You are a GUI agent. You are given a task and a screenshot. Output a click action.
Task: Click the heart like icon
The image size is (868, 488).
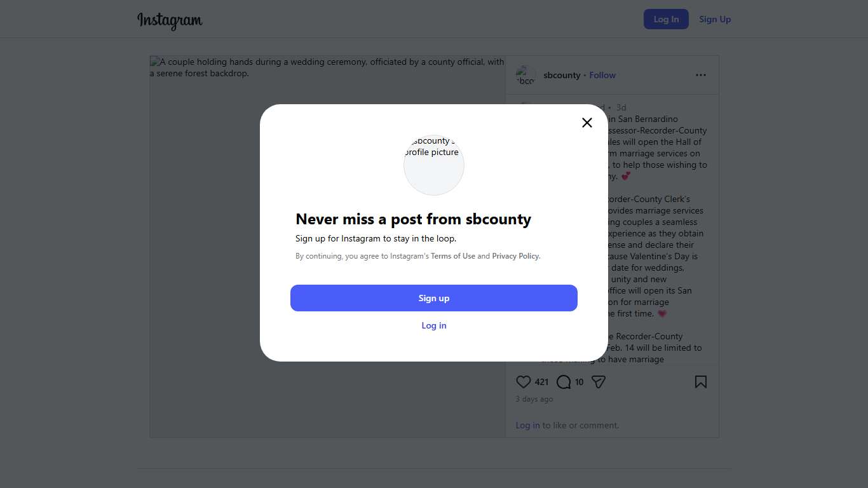pos(523,382)
